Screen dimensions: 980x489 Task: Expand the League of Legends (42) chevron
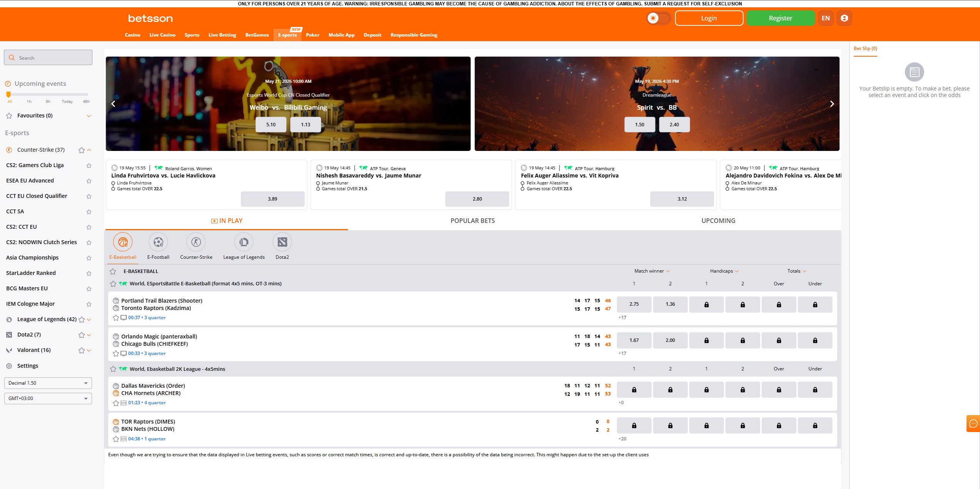(x=89, y=320)
